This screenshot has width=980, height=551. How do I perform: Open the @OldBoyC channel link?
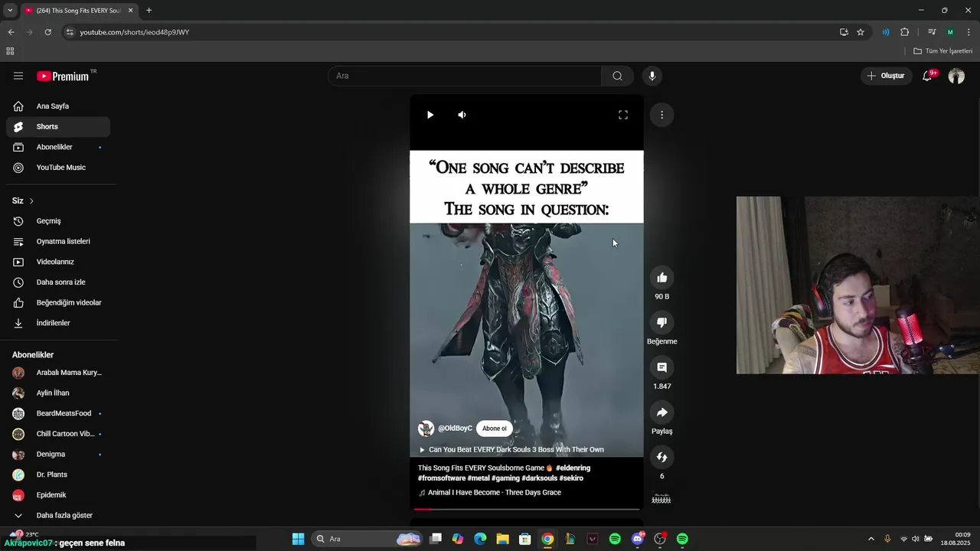(455, 429)
